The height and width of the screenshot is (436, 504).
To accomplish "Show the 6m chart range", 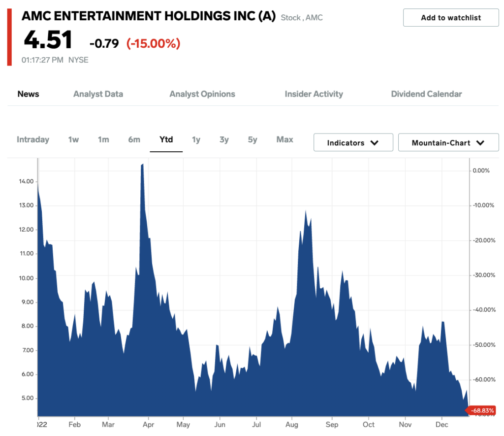I will (x=134, y=139).
